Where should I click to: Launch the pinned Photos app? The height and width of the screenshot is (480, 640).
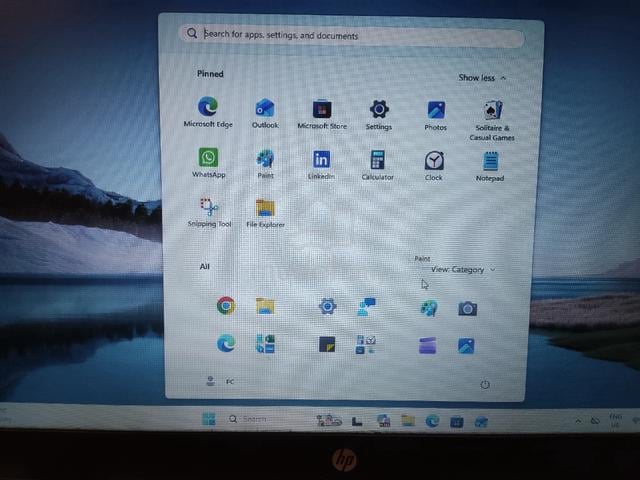click(x=436, y=116)
